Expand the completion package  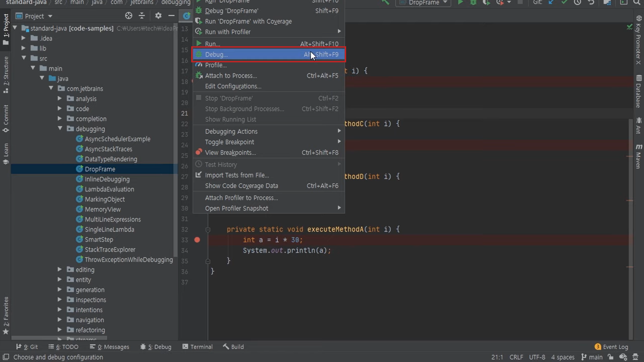coord(60,119)
